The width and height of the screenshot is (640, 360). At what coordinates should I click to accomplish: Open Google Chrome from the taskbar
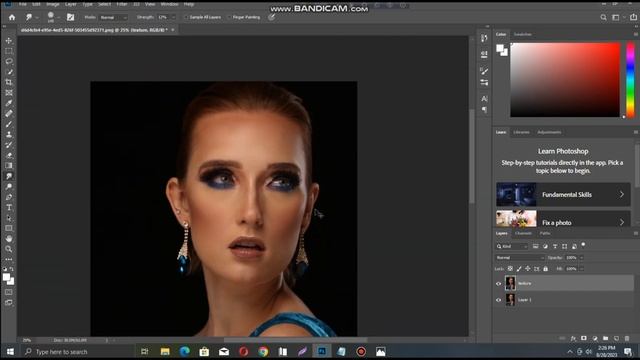click(x=263, y=351)
